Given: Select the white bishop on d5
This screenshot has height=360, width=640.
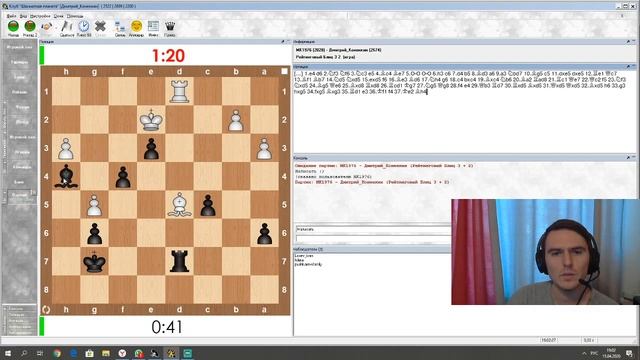Looking at the screenshot, I should coord(179,204).
